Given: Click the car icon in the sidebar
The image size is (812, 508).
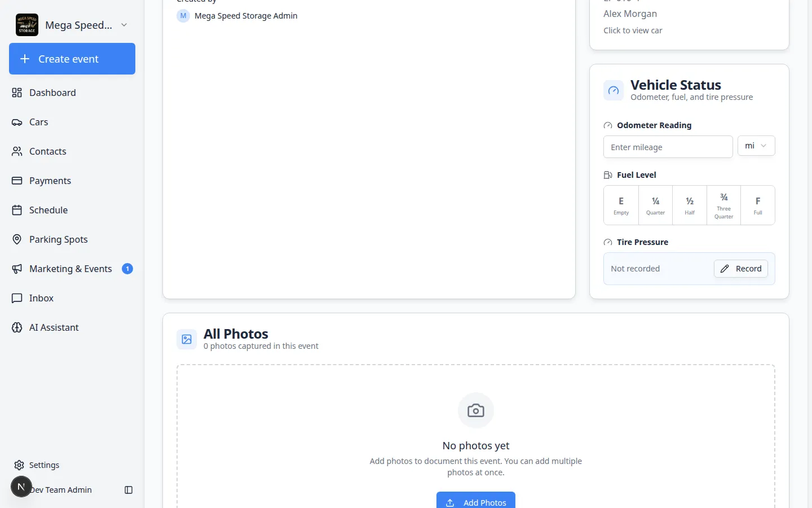Looking at the screenshot, I should [17, 122].
